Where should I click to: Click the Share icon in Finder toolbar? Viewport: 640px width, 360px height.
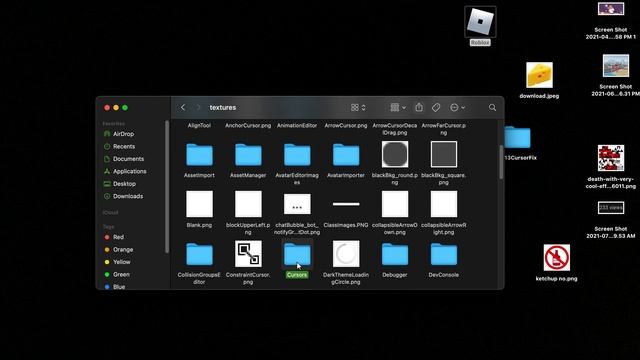tap(419, 107)
